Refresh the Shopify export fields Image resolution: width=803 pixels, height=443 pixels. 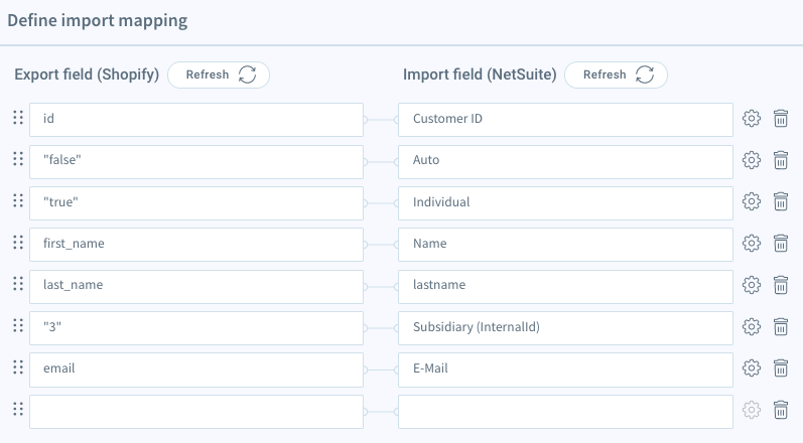click(218, 75)
